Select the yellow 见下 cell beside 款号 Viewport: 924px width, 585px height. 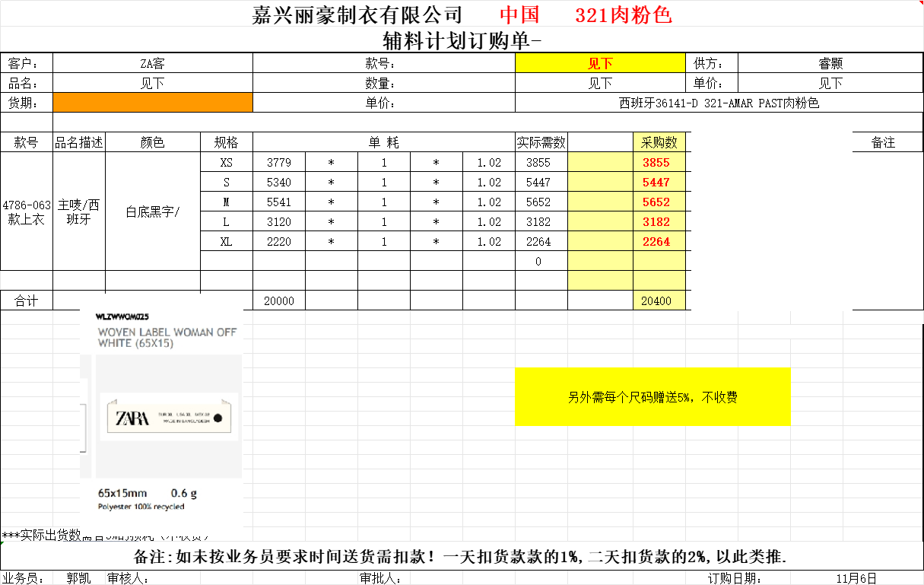pos(600,64)
